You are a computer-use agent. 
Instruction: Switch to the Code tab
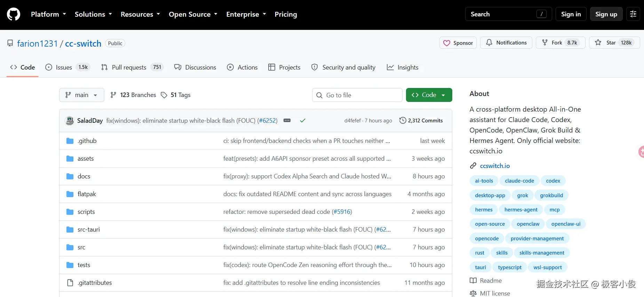[23, 67]
